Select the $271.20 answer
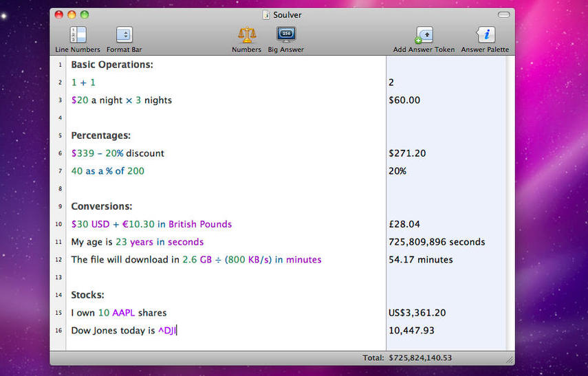Screen dimensions: 588x376 point(407,153)
